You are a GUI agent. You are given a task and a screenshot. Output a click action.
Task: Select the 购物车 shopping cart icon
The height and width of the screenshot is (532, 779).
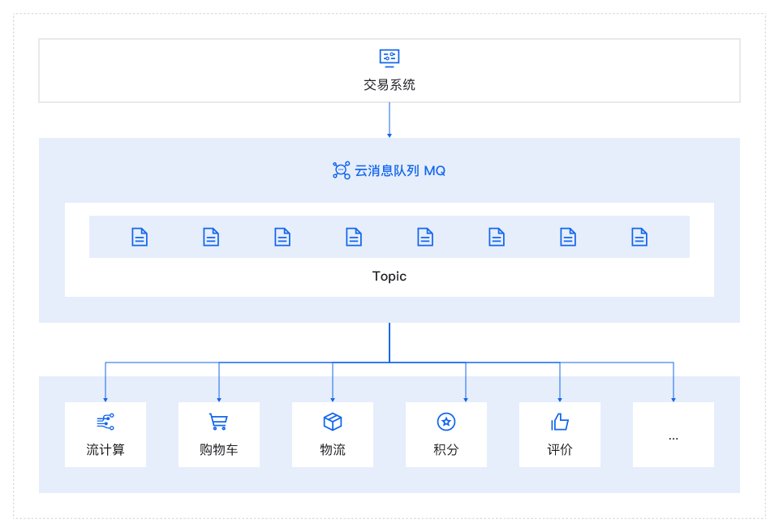(x=219, y=420)
